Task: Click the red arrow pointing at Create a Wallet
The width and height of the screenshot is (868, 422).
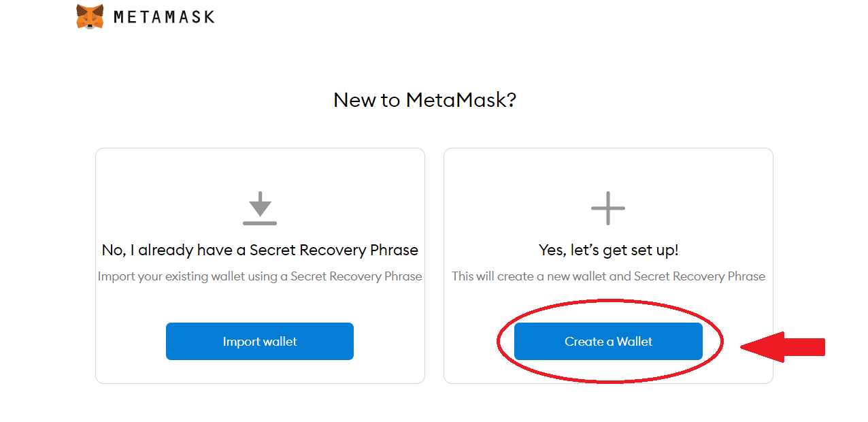Action: pyautogui.click(x=782, y=347)
